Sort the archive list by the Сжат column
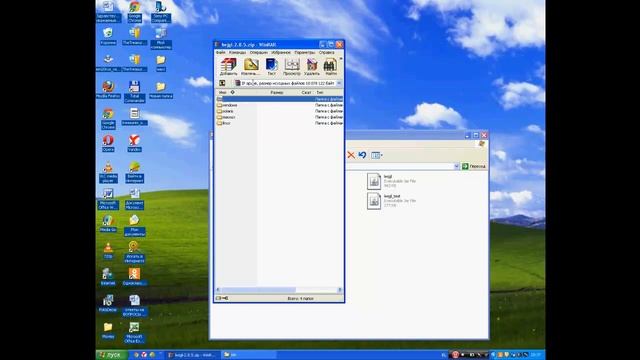The width and height of the screenshot is (640, 360). 306,93
